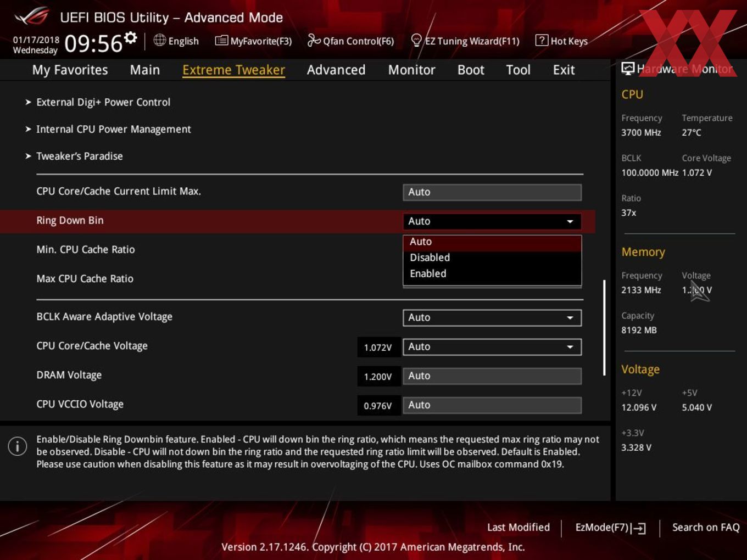Click the DRAM Voltage Auto field
This screenshot has height=560, width=747.
pyautogui.click(x=492, y=376)
